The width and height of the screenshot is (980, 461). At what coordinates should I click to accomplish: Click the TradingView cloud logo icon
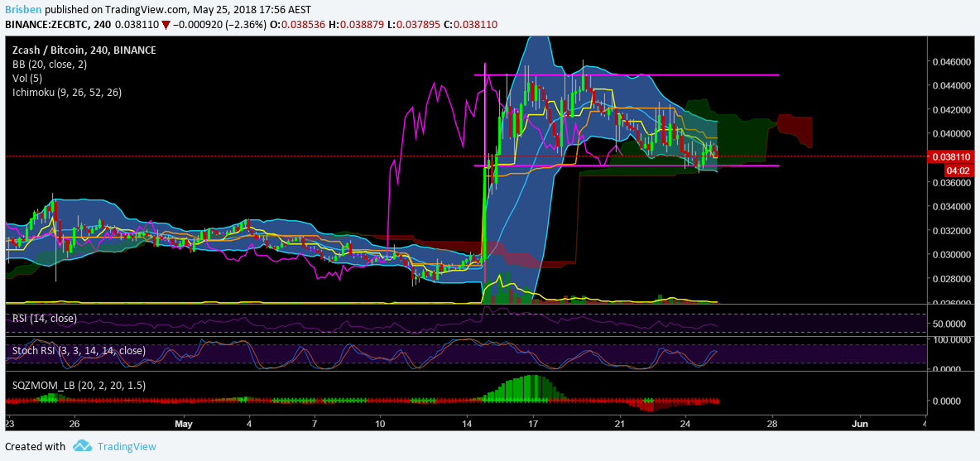coord(83,446)
